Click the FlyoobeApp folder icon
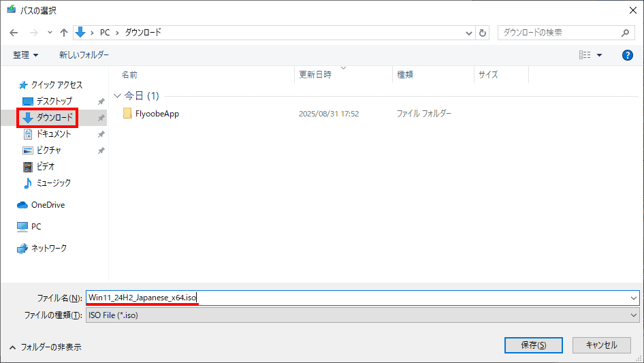The width and height of the screenshot is (644, 363). point(127,114)
